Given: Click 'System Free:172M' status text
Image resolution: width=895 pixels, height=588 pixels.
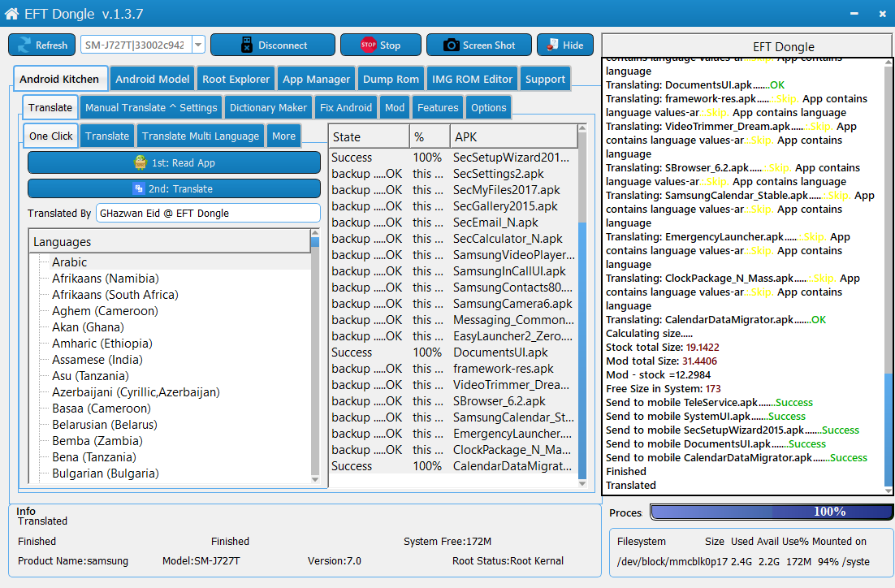Looking at the screenshot, I should point(447,541).
